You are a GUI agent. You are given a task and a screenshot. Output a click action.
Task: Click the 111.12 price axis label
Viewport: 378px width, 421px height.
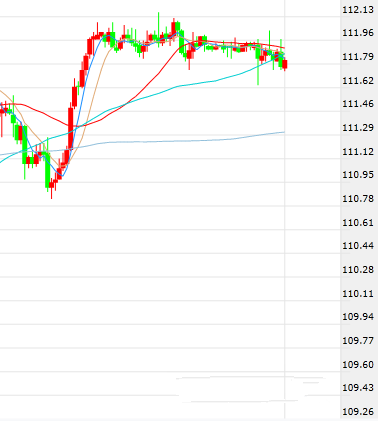[x=358, y=152]
